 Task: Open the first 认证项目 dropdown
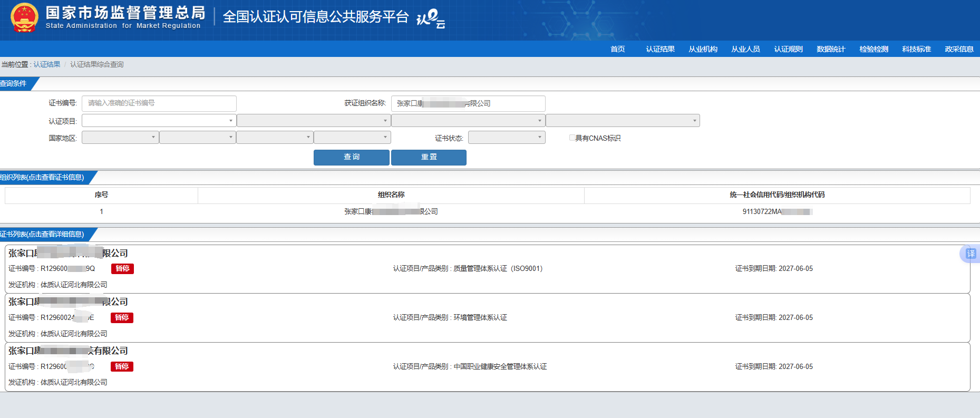(x=158, y=121)
